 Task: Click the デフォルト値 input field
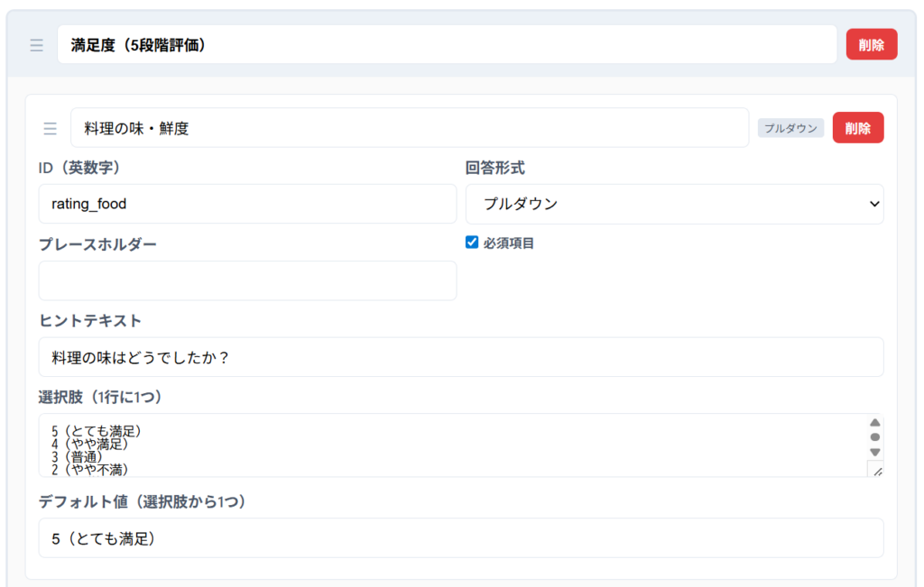click(460, 538)
